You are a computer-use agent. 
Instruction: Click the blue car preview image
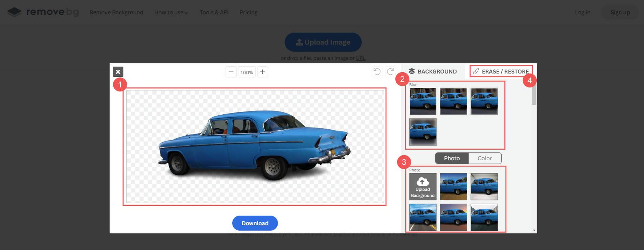[x=255, y=146]
